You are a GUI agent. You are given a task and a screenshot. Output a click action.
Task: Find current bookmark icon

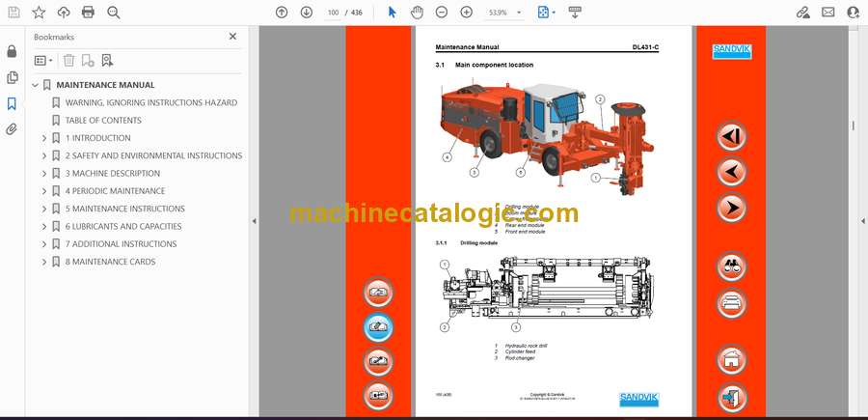107,61
